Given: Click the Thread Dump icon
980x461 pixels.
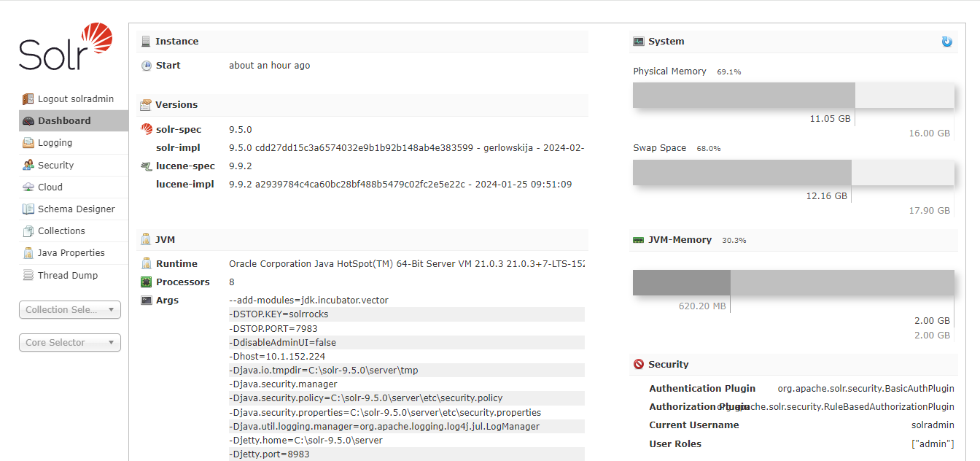Looking at the screenshot, I should tap(28, 275).
